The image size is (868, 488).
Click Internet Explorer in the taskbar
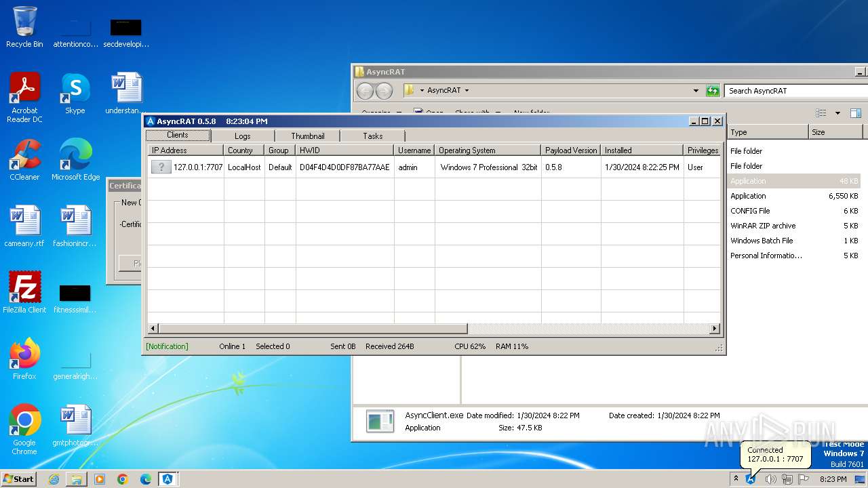pyautogui.click(x=54, y=479)
